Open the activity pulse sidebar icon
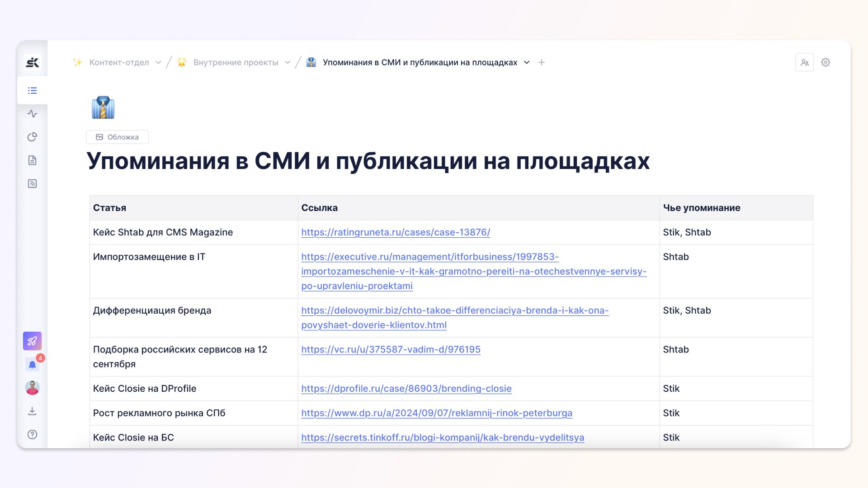The width and height of the screenshot is (868, 488). 32,113
